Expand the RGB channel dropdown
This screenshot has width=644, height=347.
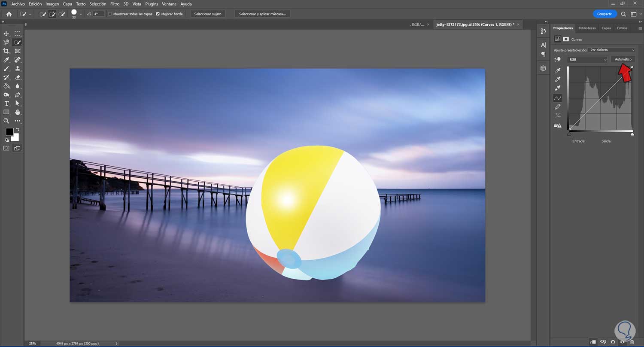click(x=587, y=60)
